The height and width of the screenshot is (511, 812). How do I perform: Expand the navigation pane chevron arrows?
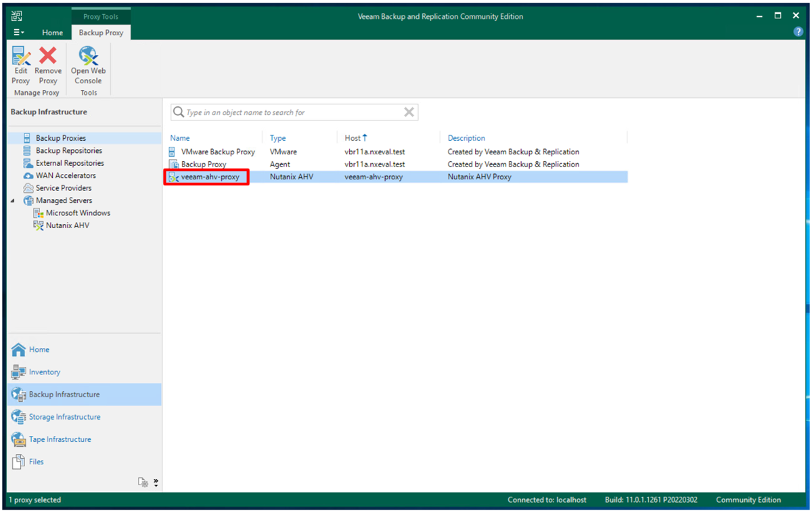click(156, 483)
